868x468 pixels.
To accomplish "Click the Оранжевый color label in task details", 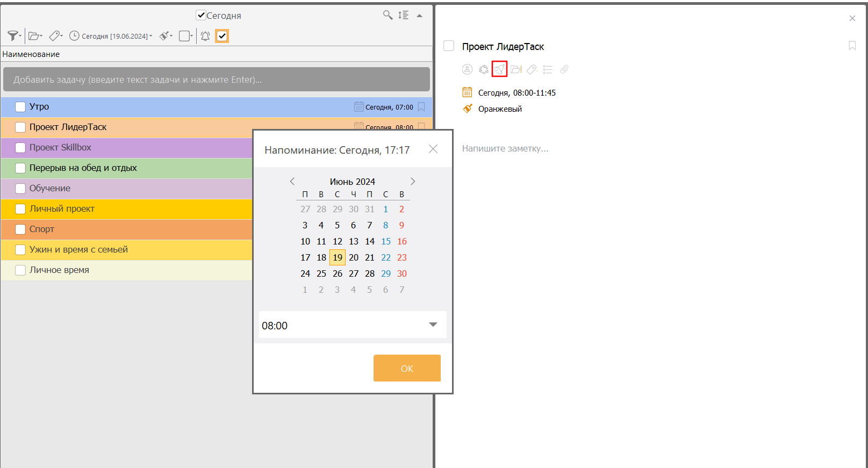I will coord(500,109).
